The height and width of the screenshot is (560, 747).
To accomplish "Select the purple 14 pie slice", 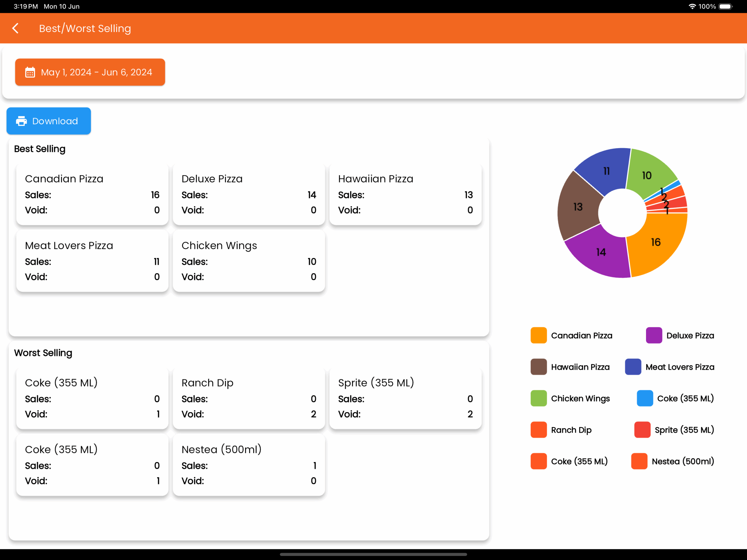I will (601, 253).
